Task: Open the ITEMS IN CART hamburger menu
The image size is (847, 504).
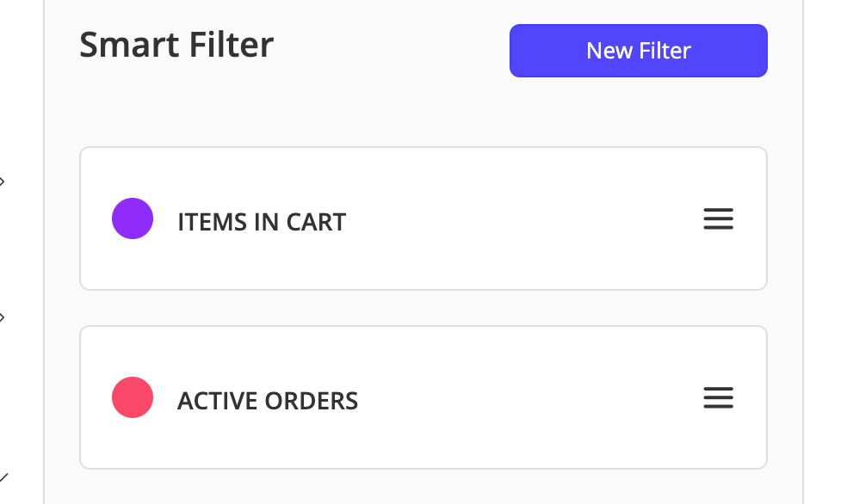Action: click(x=718, y=219)
